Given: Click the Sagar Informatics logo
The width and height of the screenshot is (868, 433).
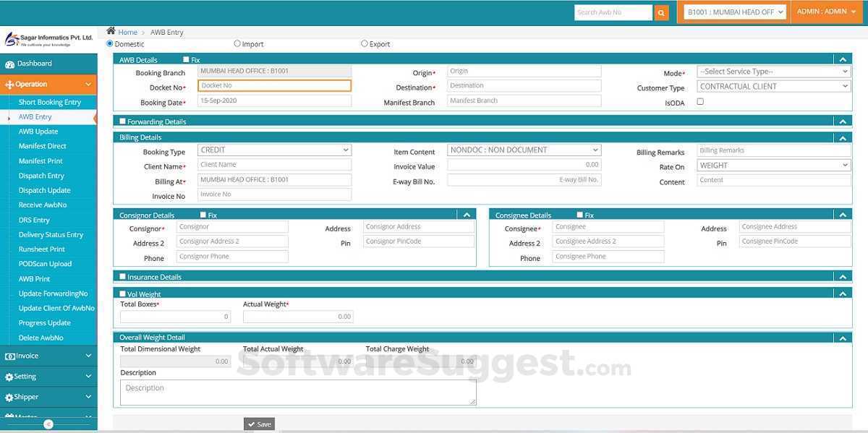Looking at the screenshot, I should [x=48, y=39].
